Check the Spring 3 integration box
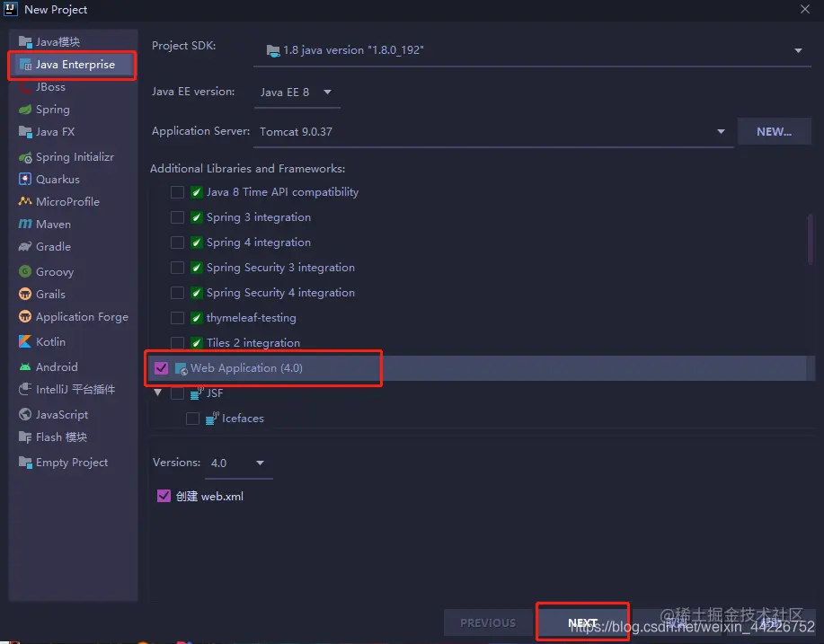The width and height of the screenshot is (824, 644). click(x=178, y=217)
